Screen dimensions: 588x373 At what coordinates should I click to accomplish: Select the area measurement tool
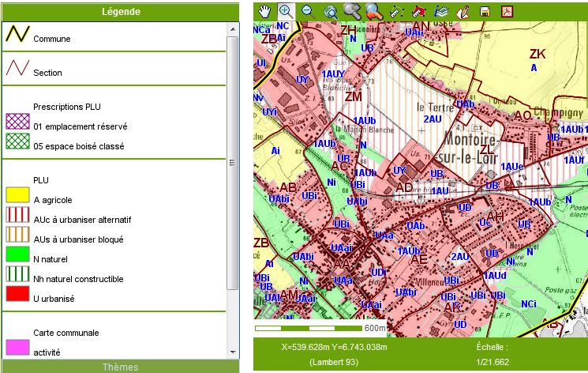pyautogui.click(x=419, y=11)
